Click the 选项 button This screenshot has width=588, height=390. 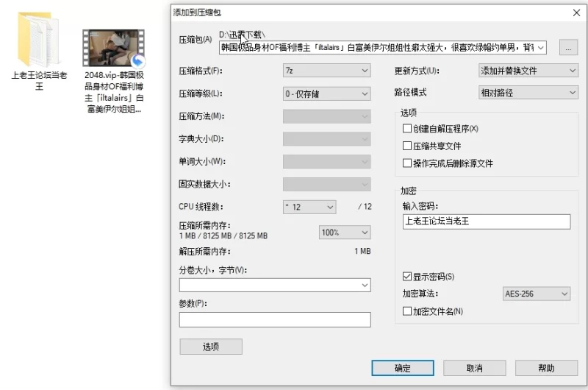pos(210,347)
